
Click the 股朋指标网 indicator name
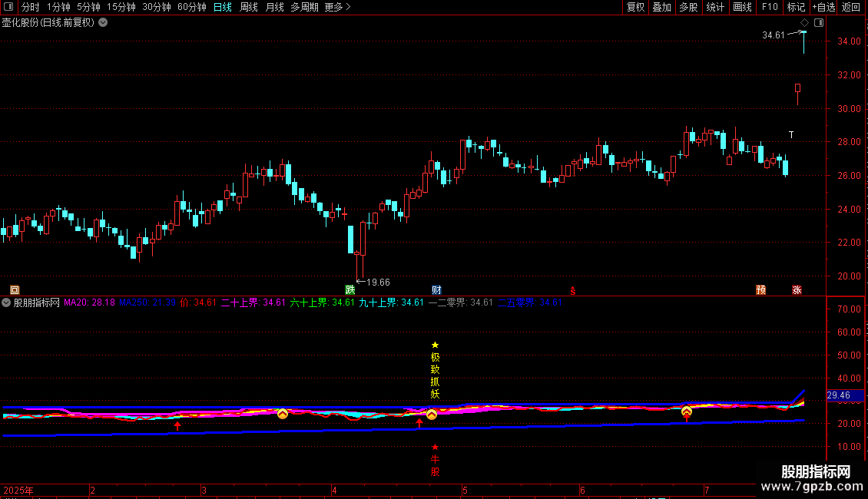tap(37, 302)
